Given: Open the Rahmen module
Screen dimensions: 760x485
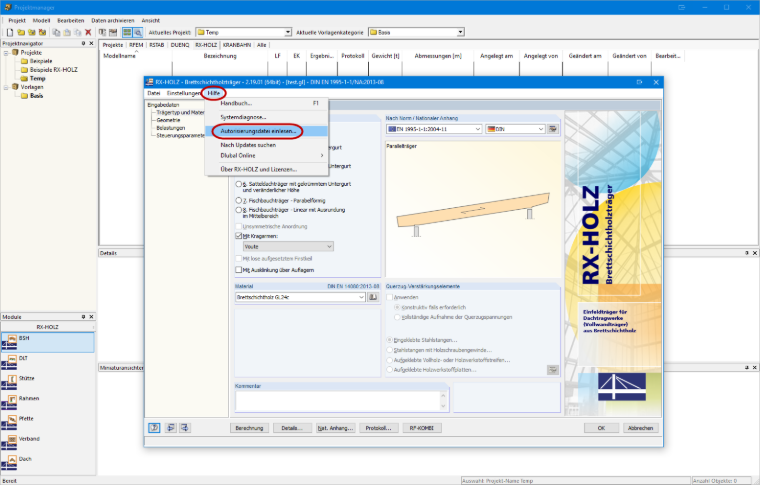Looking at the screenshot, I should point(10,402).
